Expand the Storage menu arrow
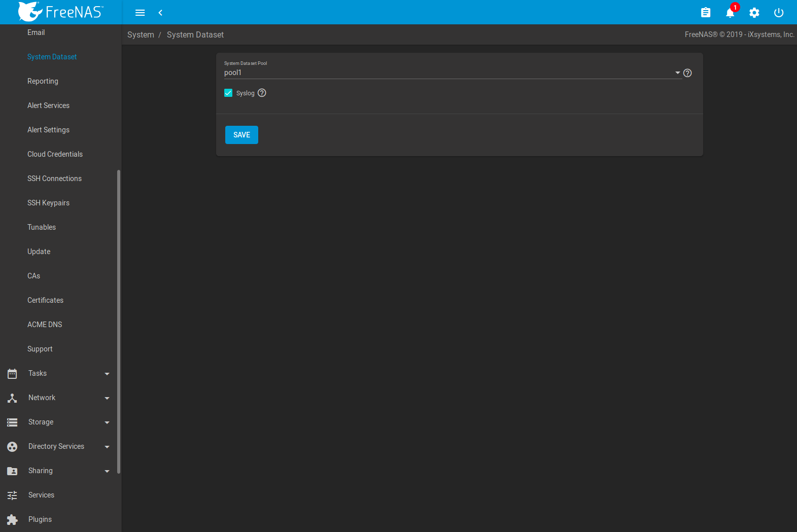Screen dimensions: 797x532 pos(107,422)
